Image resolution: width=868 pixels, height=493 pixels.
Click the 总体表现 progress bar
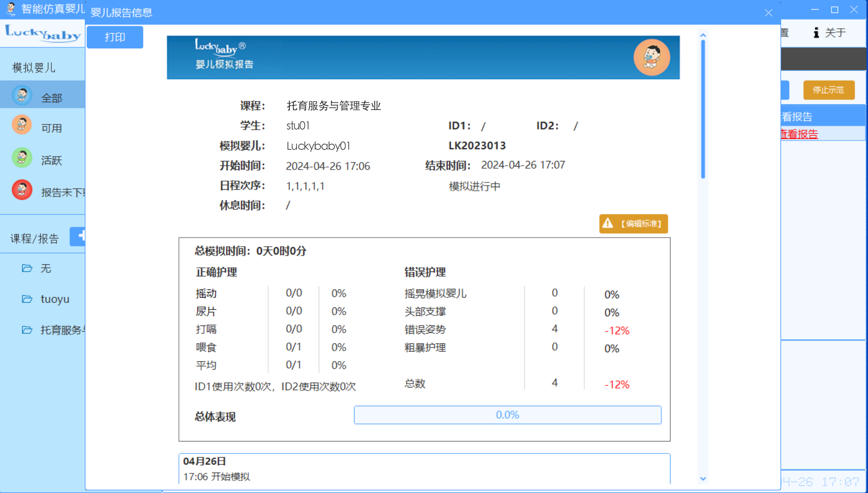[x=507, y=415]
